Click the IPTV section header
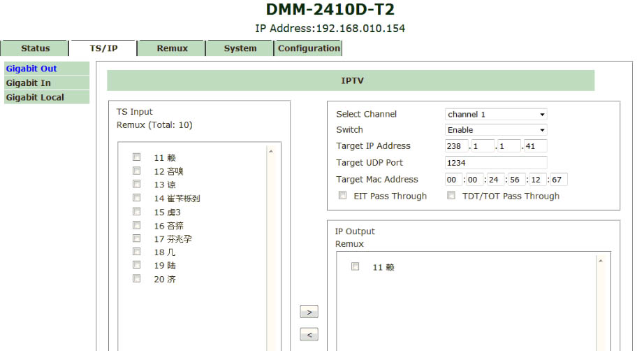The height and width of the screenshot is (351, 644). click(x=351, y=80)
